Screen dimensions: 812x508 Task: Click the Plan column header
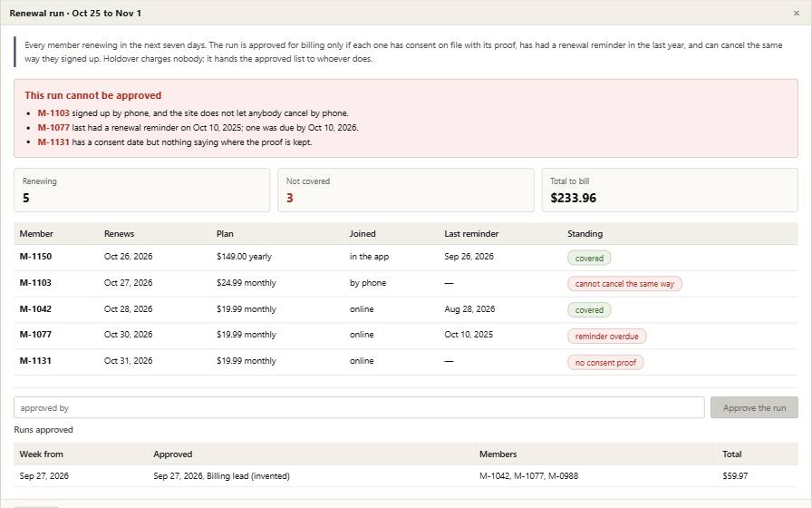225,234
